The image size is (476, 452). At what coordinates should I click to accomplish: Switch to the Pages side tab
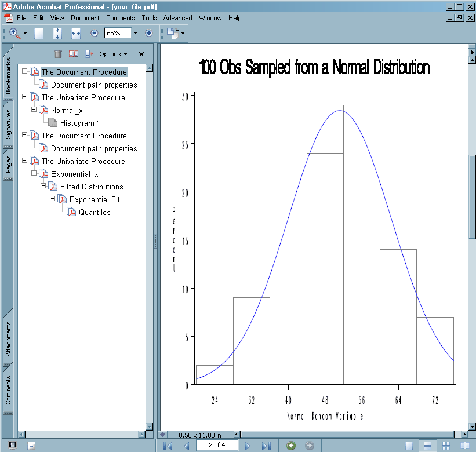8,165
